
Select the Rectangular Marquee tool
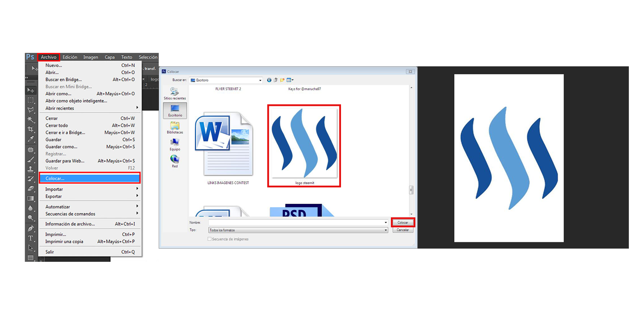point(31,100)
